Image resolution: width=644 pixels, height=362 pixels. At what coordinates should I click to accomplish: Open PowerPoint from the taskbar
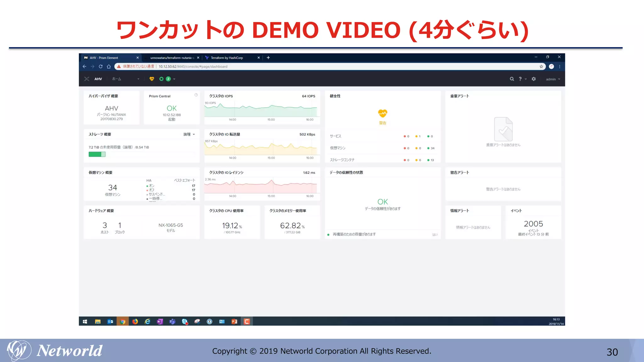click(234, 321)
